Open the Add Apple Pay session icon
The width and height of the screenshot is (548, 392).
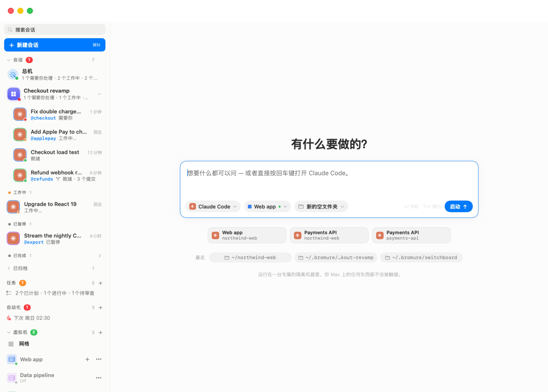click(20, 135)
